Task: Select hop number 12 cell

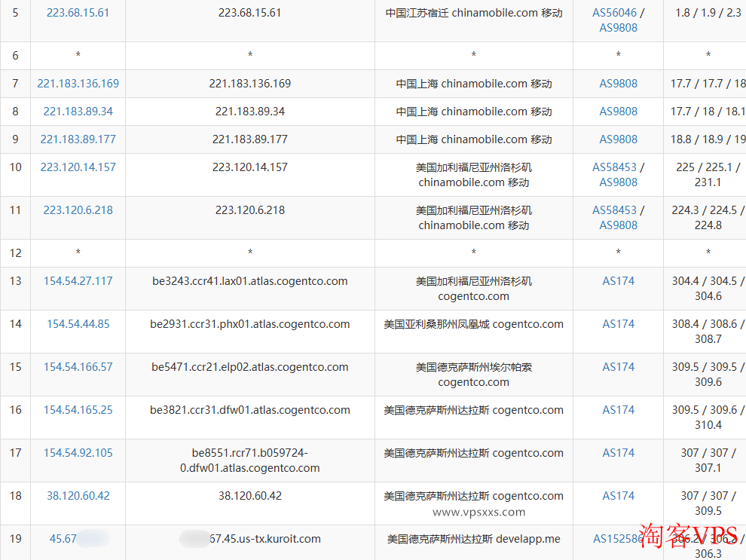Action: click(x=16, y=253)
